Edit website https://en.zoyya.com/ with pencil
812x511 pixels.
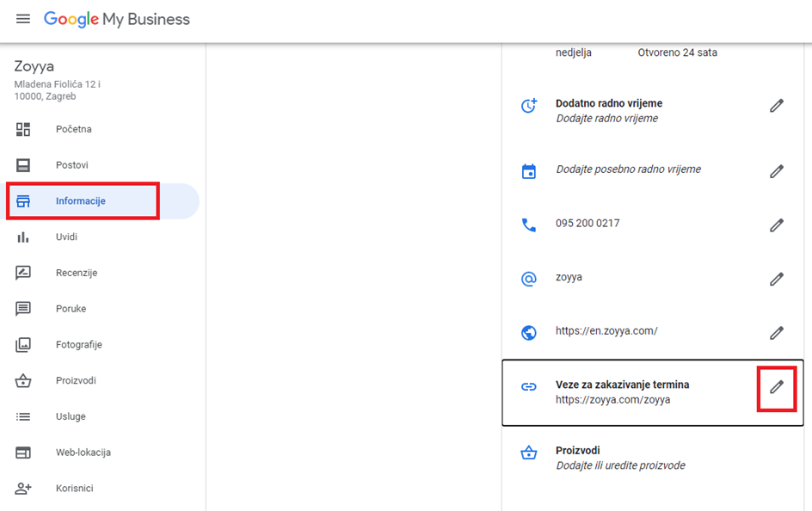(x=776, y=333)
